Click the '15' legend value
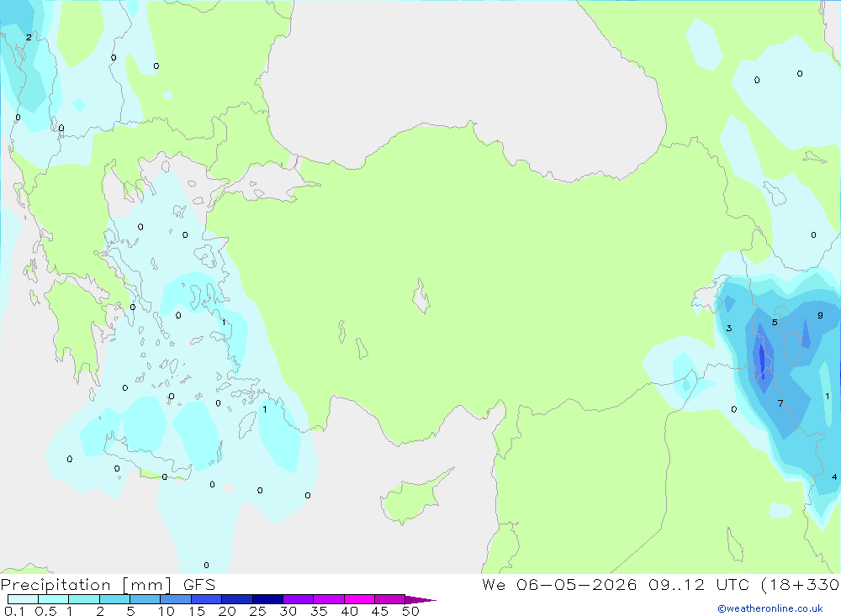 197,611
